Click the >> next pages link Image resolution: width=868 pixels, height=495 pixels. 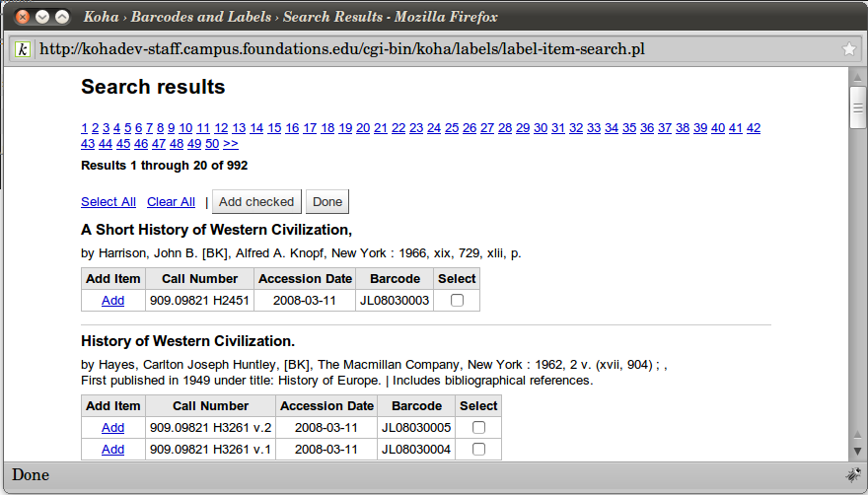pyautogui.click(x=231, y=144)
